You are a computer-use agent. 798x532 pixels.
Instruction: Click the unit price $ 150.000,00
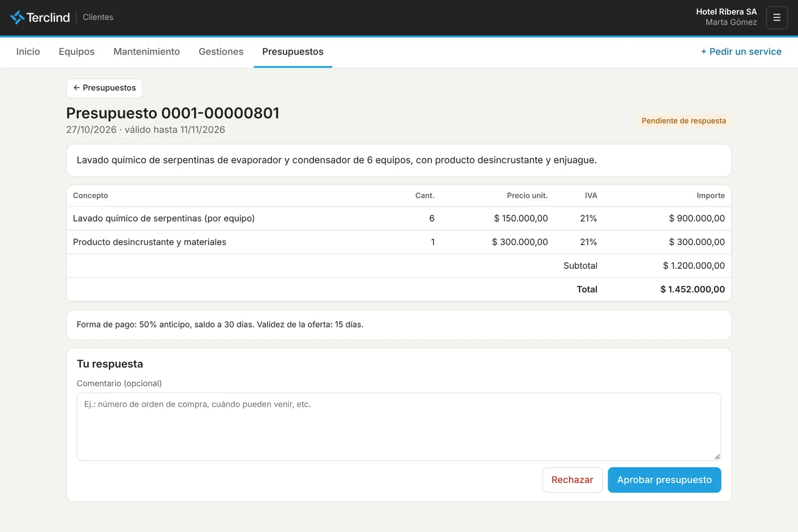[x=521, y=219]
